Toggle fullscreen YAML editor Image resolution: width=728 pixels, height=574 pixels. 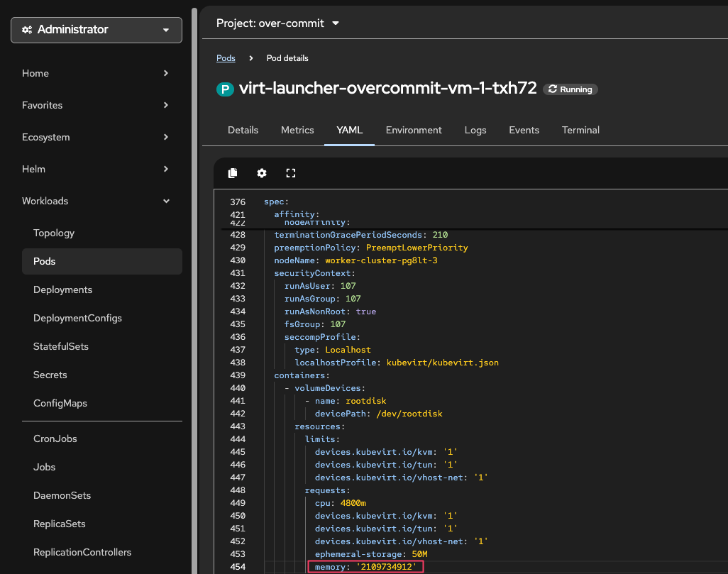tap(290, 173)
